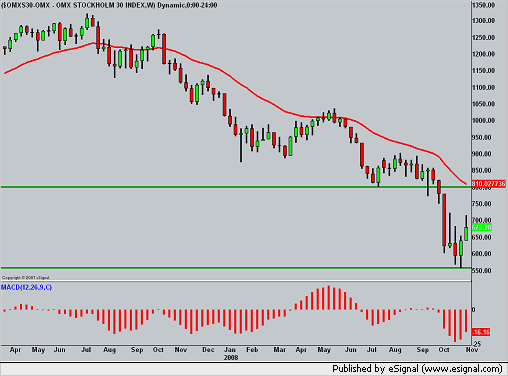The image size is (508, 376).
Task: Click the 1000.00 price axis label
Action: pyautogui.click(x=483, y=121)
